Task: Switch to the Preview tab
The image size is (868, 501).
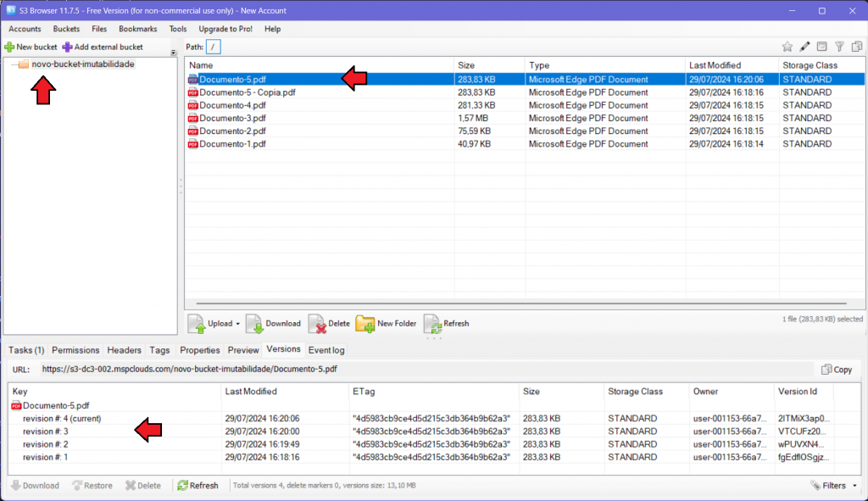Action: coord(243,350)
